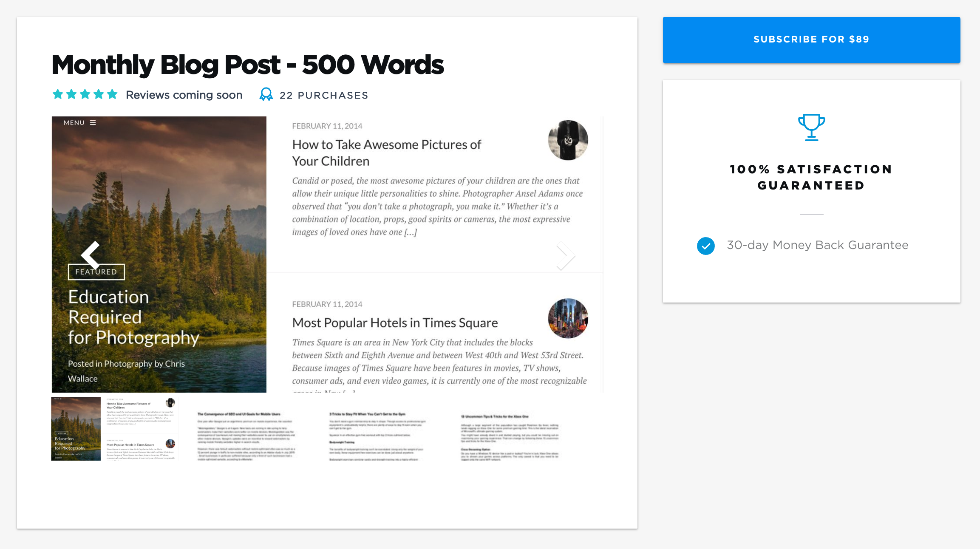
Task: Advance carousel with the right chevron
Action: (x=566, y=255)
